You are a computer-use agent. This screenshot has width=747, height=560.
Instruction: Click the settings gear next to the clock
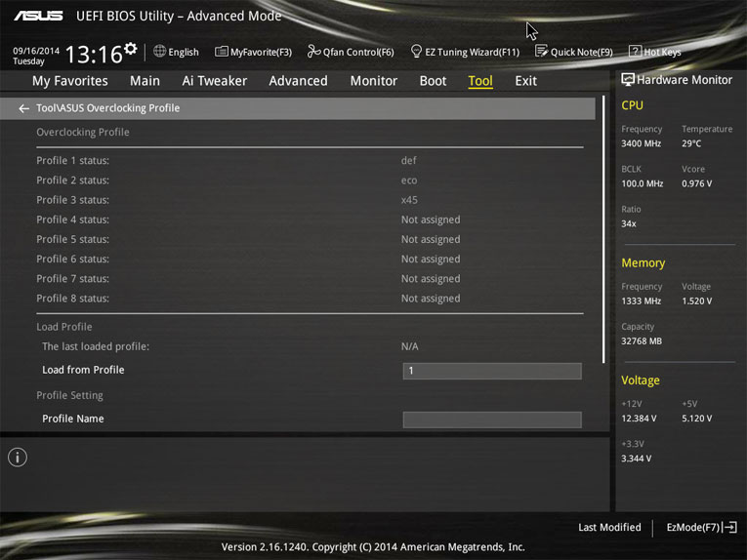point(131,49)
